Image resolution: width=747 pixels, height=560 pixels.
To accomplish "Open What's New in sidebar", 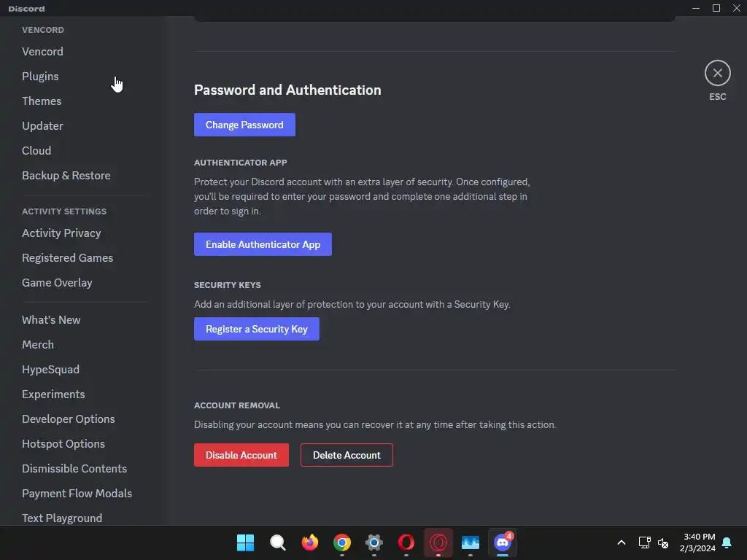I will pyautogui.click(x=51, y=319).
